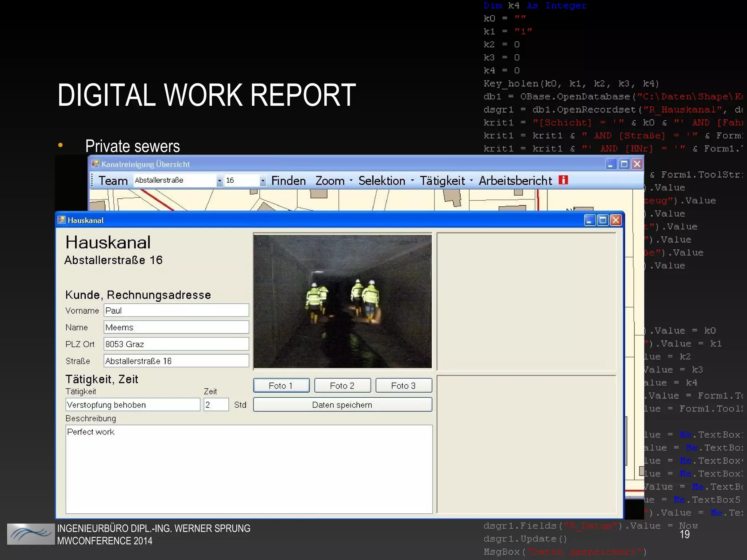Click the Tätigkeit field Verstopfung behoben
The width and height of the screenshot is (747, 560).
(133, 405)
